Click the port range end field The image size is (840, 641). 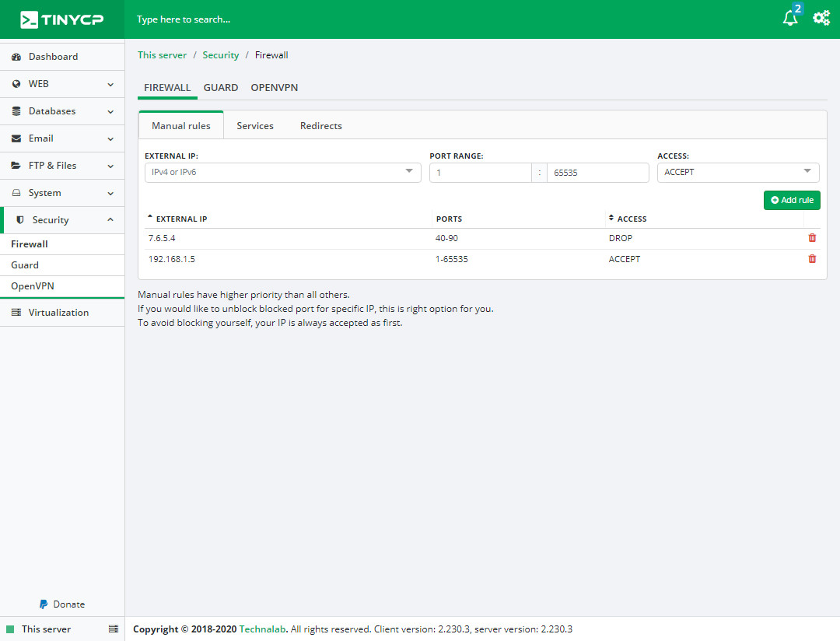pos(598,173)
